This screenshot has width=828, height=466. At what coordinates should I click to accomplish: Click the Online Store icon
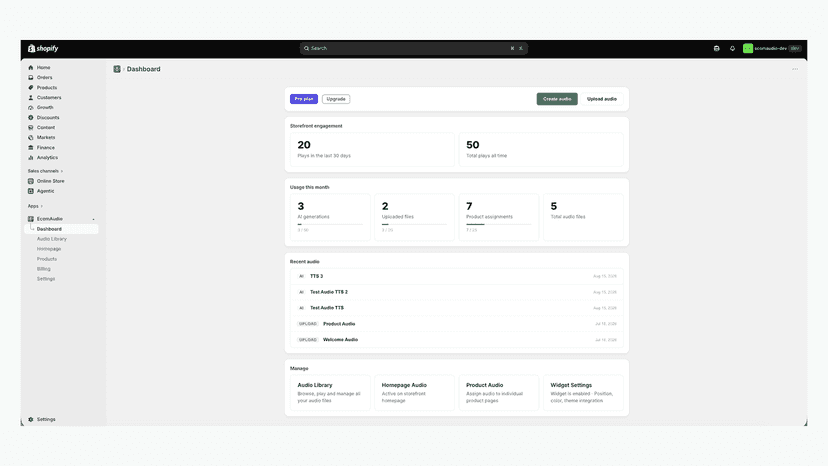pos(31,181)
